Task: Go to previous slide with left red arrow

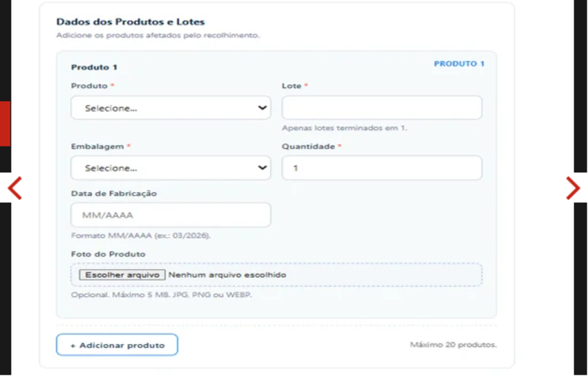Action: point(14,188)
